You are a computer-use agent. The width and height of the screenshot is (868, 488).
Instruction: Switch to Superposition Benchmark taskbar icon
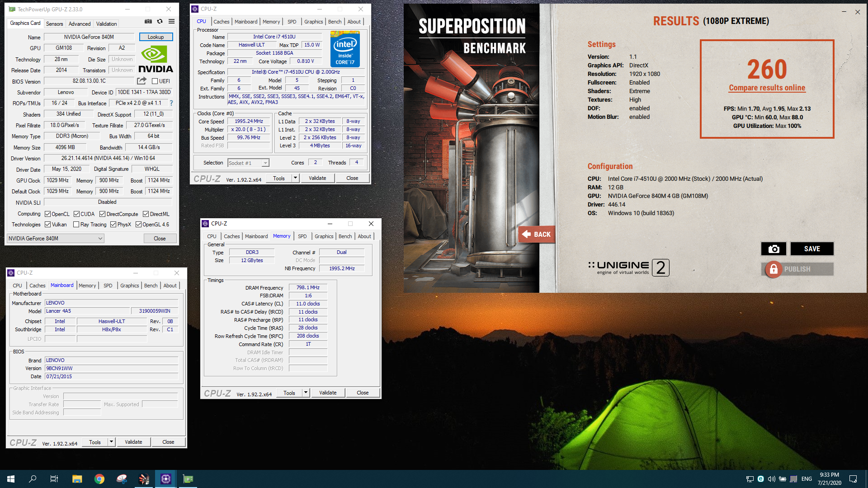144,479
